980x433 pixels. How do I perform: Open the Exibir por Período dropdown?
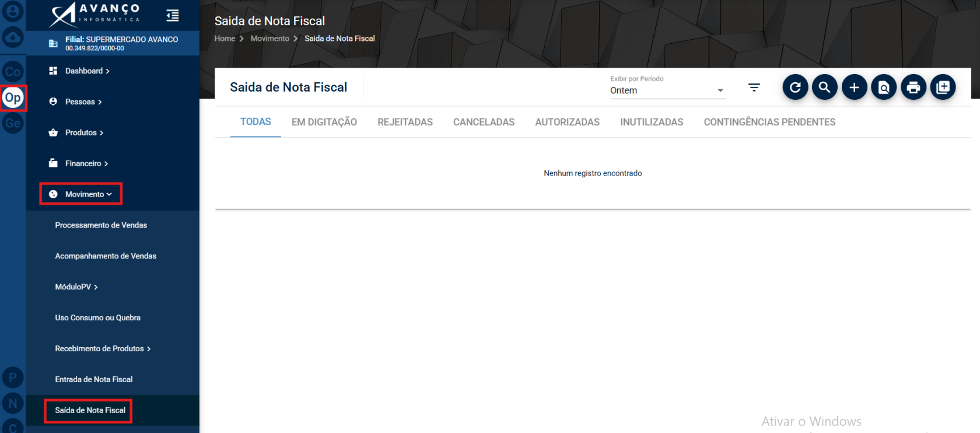tap(668, 90)
